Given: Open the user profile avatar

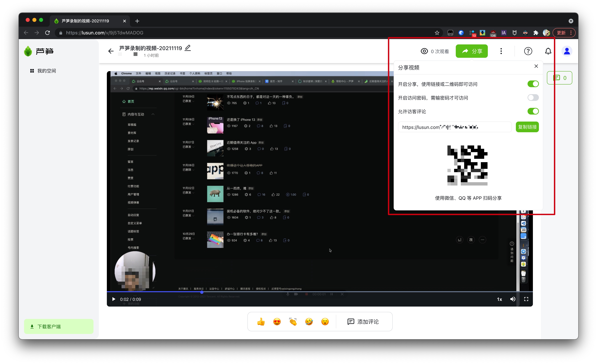Looking at the screenshot, I should tap(567, 51).
